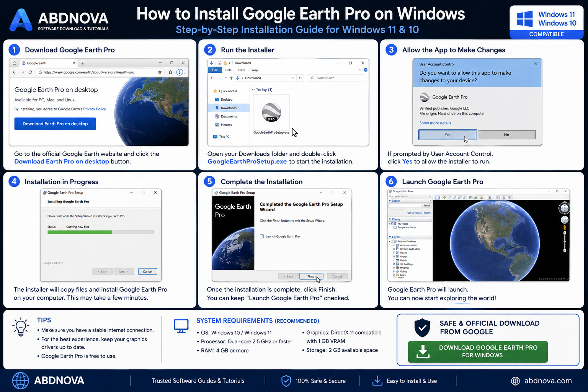Click lightbulb Tips icon
The image size is (588, 392).
coord(21,327)
